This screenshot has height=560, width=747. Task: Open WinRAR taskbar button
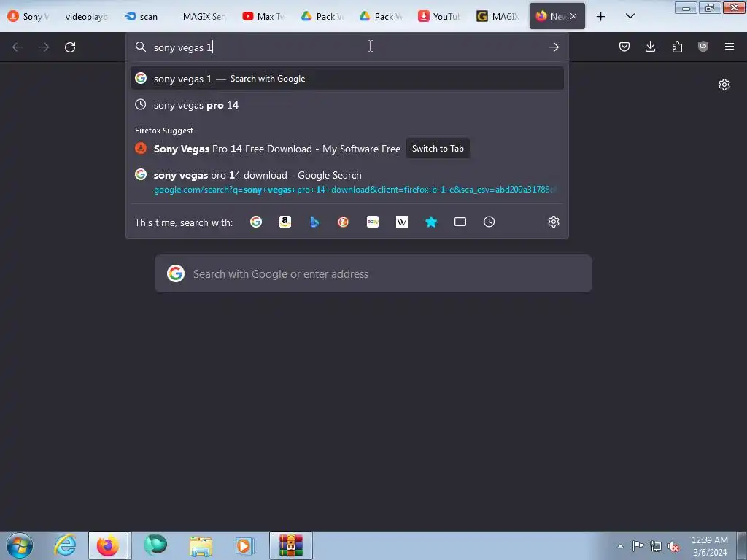click(x=291, y=545)
